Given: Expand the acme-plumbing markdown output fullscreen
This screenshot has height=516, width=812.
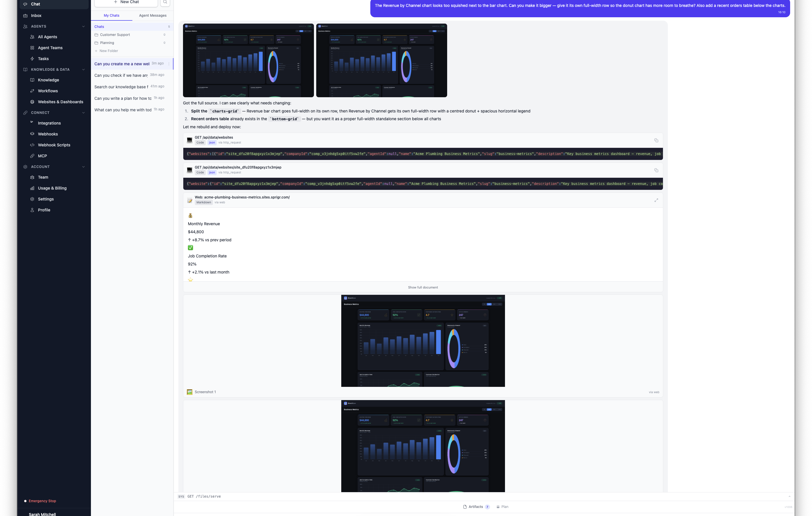Looking at the screenshot, I should pos(656,200).
